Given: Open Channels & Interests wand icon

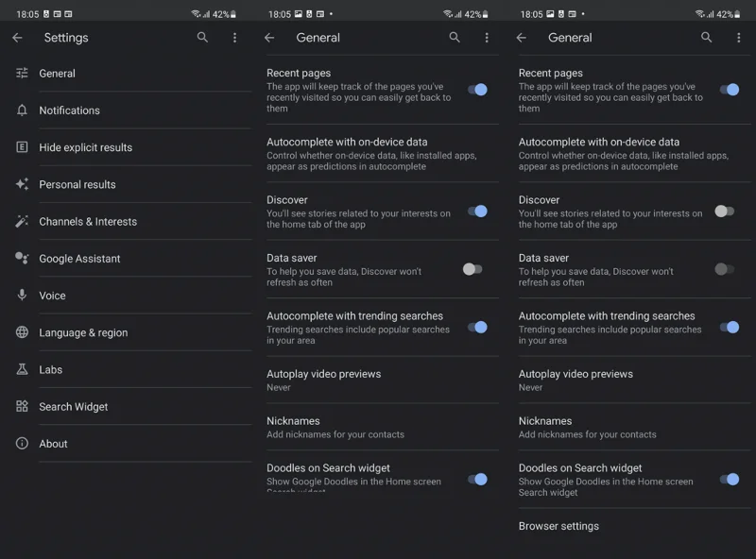Looking at the screenshot, I should pos(22,221).
